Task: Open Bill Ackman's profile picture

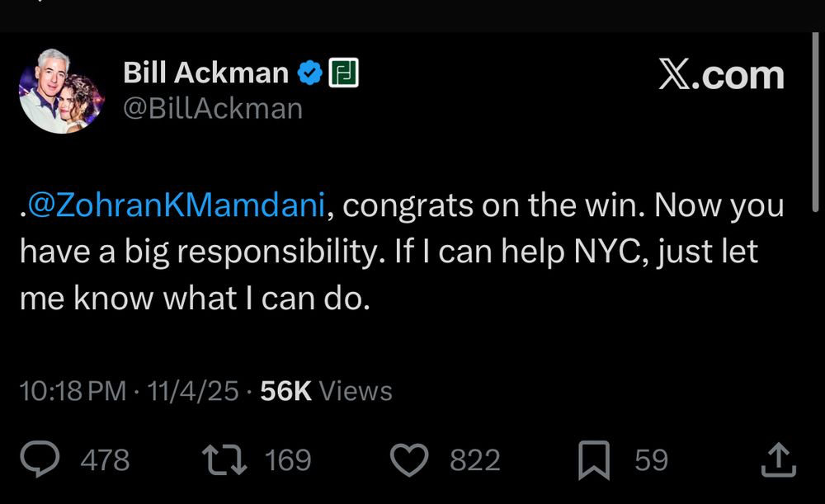Action: 62,92
